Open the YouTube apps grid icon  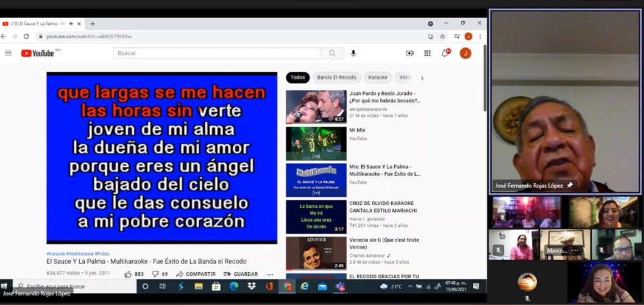coord(427,53)
